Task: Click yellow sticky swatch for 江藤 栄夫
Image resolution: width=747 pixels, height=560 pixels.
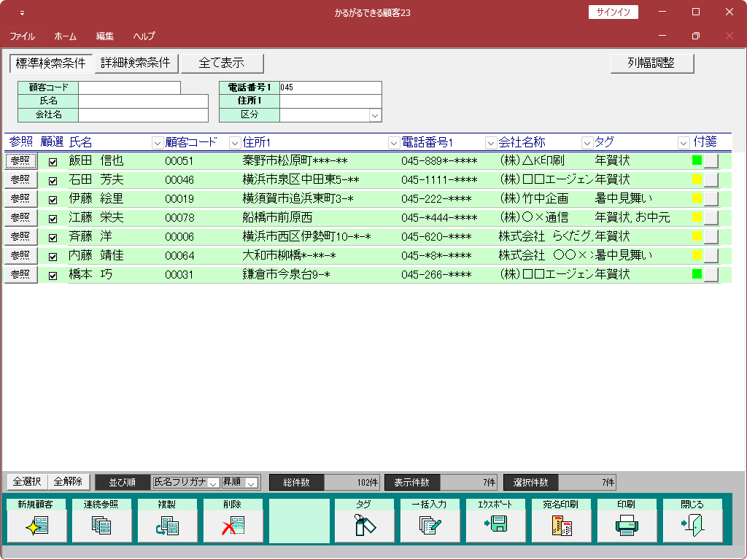Action: click(697, 217)
